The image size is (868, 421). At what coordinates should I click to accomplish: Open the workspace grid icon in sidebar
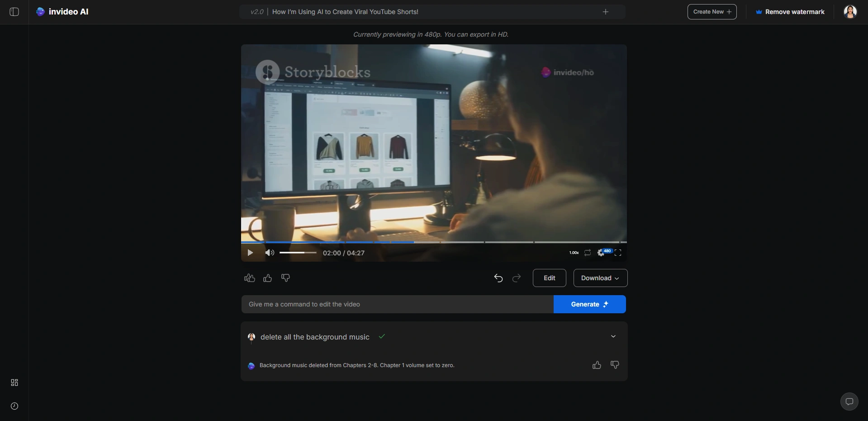click(x=14, y=383)
